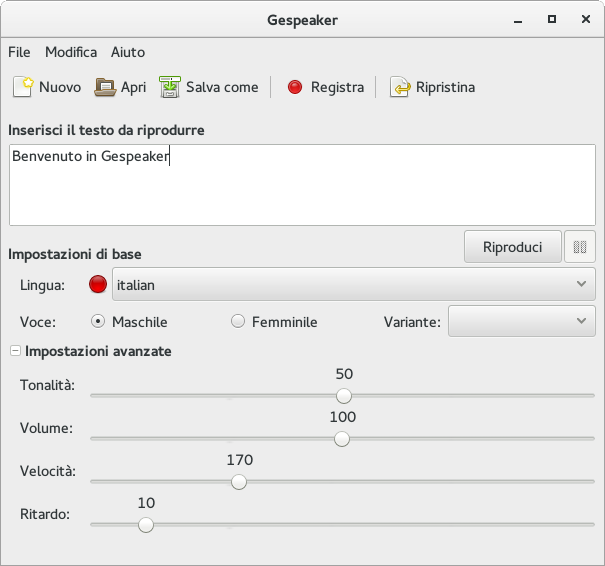Screen dimensions: 605x566
Task: Click the pause button next to Riproduci
Action: point(580,247)
